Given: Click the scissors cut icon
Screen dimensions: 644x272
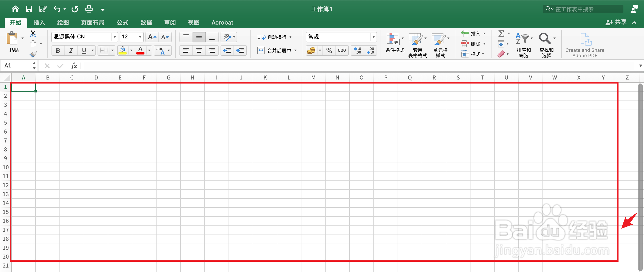Looking at the screenshot, I should (33, 33).
